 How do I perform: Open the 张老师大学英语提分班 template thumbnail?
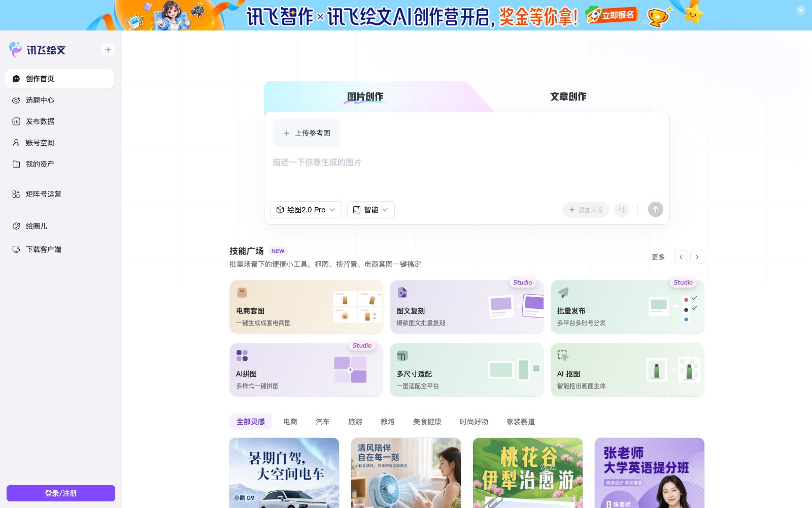click(x=650, y=473)
